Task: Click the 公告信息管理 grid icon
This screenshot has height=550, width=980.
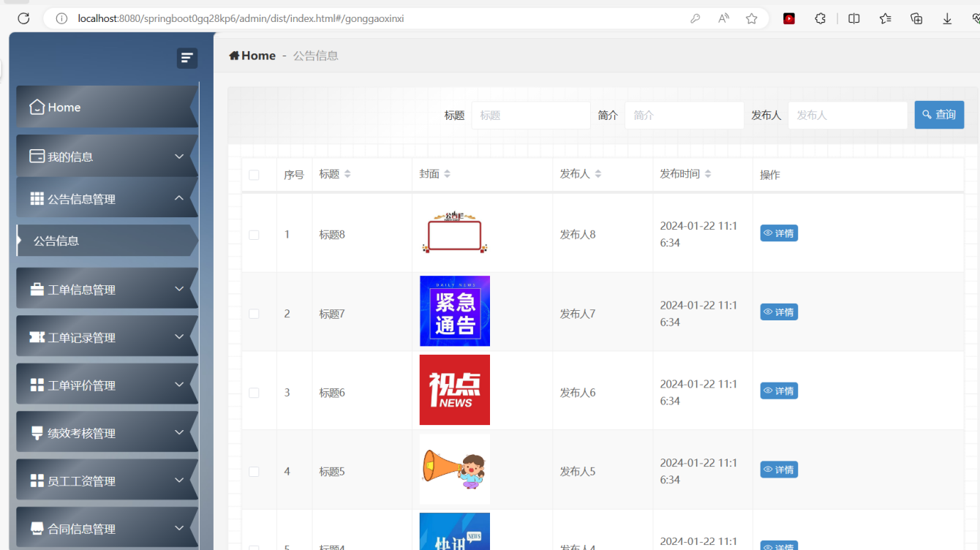Action: click(x=37, y=199)
